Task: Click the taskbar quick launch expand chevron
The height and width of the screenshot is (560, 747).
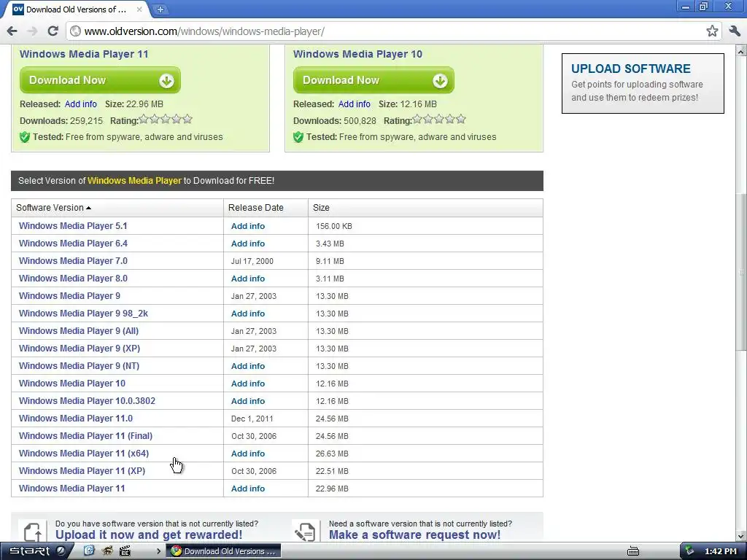Action: pos(158,551)
